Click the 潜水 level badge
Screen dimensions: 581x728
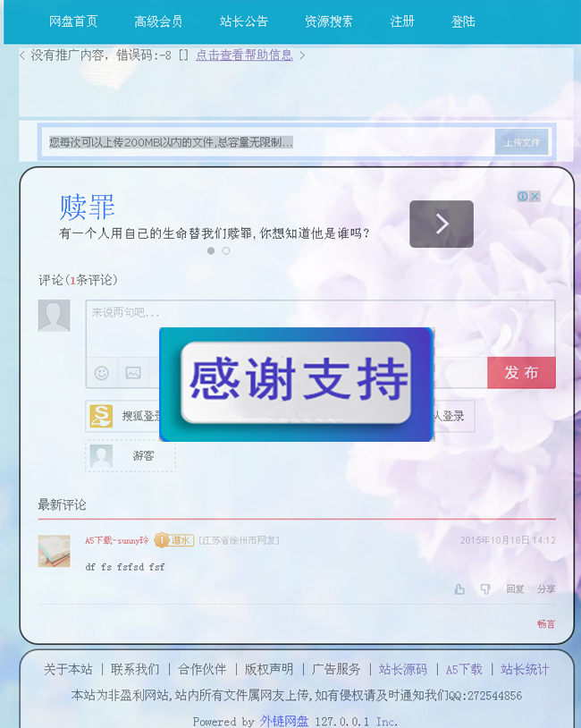[x=174, y=540]
